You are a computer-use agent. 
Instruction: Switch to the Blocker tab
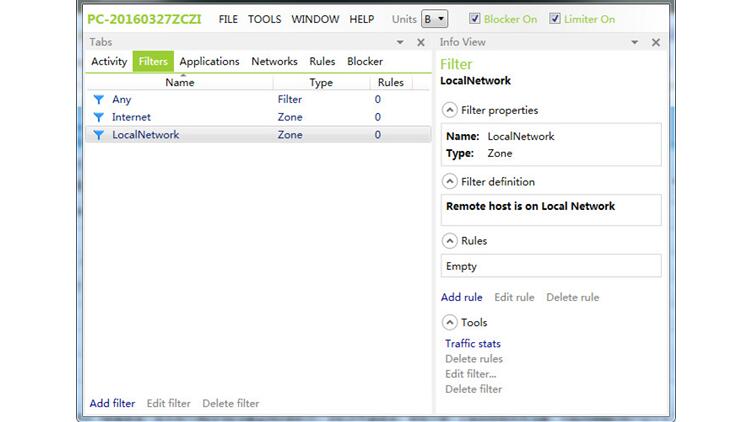364,62
